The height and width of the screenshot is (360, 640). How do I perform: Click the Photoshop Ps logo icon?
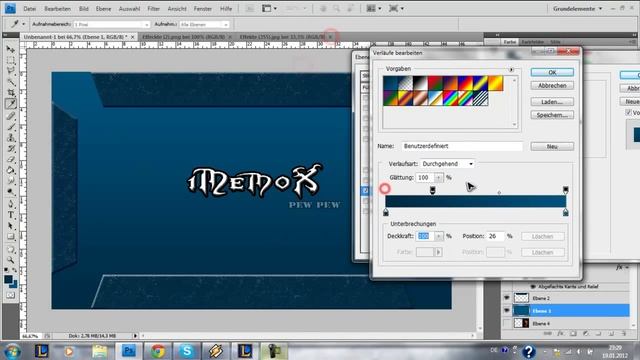pyautogui.click(x=11, y=8)
